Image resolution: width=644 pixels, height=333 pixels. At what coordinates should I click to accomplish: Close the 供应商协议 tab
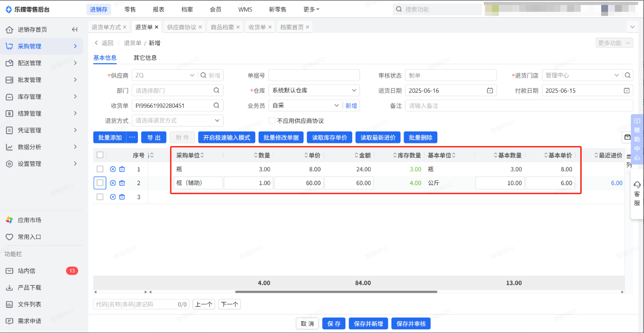point(200,27)
